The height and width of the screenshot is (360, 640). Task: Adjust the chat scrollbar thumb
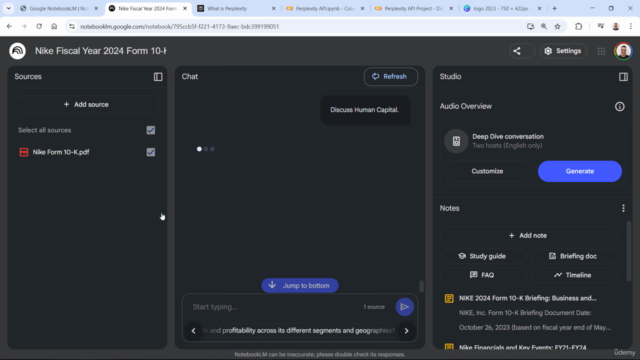click(422, 286)
